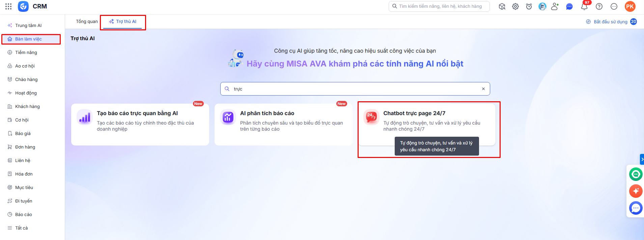Click the more options ellipsis circle icon
The image size is (644, 240).
point(614,6)
